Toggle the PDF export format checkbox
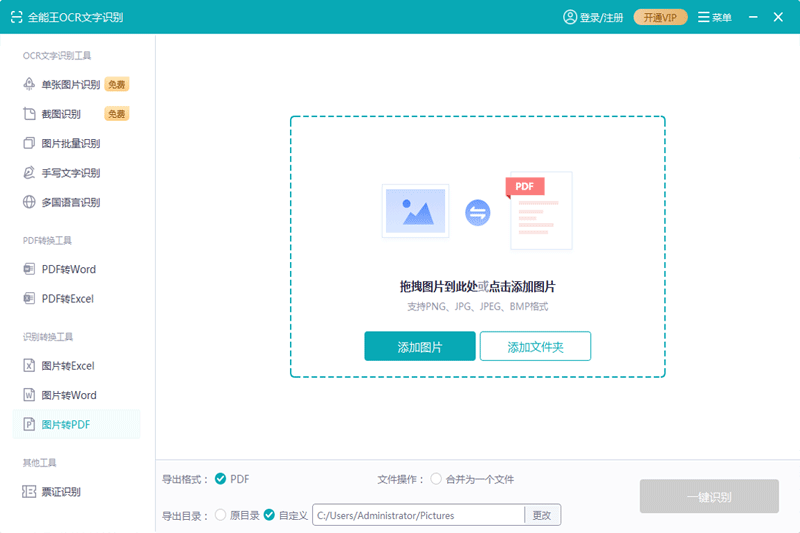The height and width of the screenshot is (533, 800). pos(220,479)
